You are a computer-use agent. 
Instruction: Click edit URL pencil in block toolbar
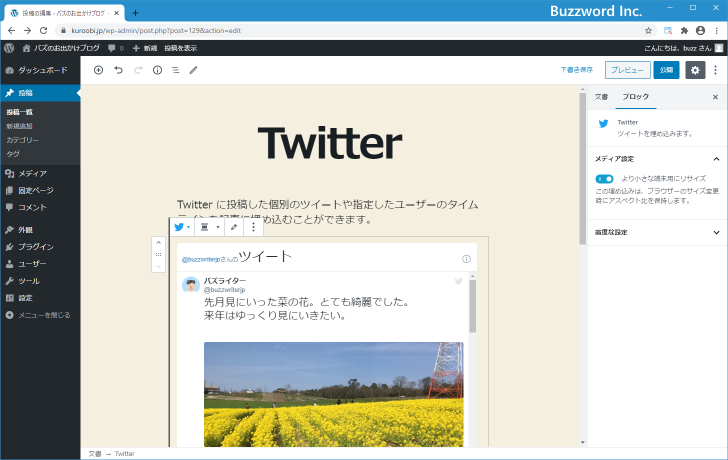(x=234, y=227)
